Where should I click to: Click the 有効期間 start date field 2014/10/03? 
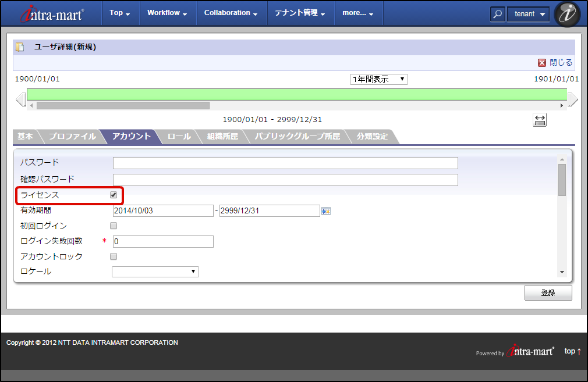[163, 210]
